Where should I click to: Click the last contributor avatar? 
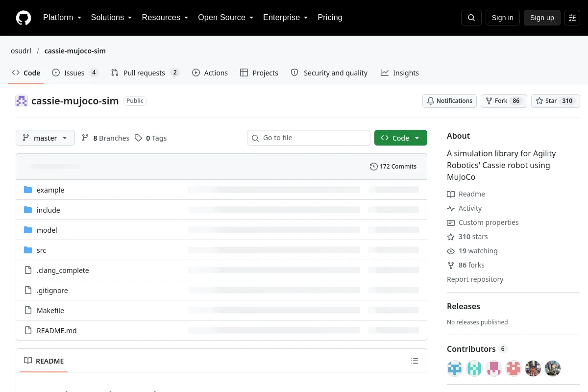[553, 368]
